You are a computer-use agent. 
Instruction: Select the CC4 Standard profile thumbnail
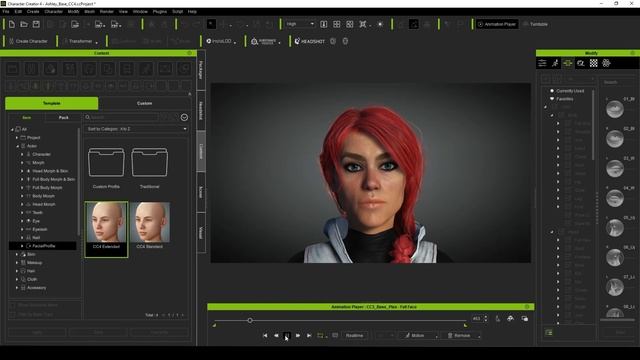pos(150,226)
